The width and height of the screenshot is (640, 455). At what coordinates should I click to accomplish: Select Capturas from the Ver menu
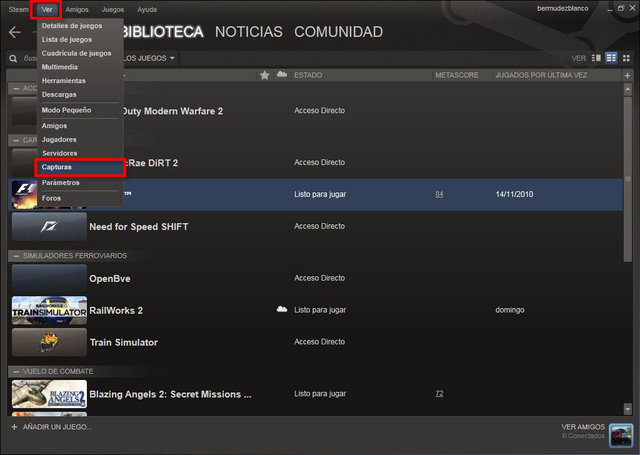[x=57, y=167]
